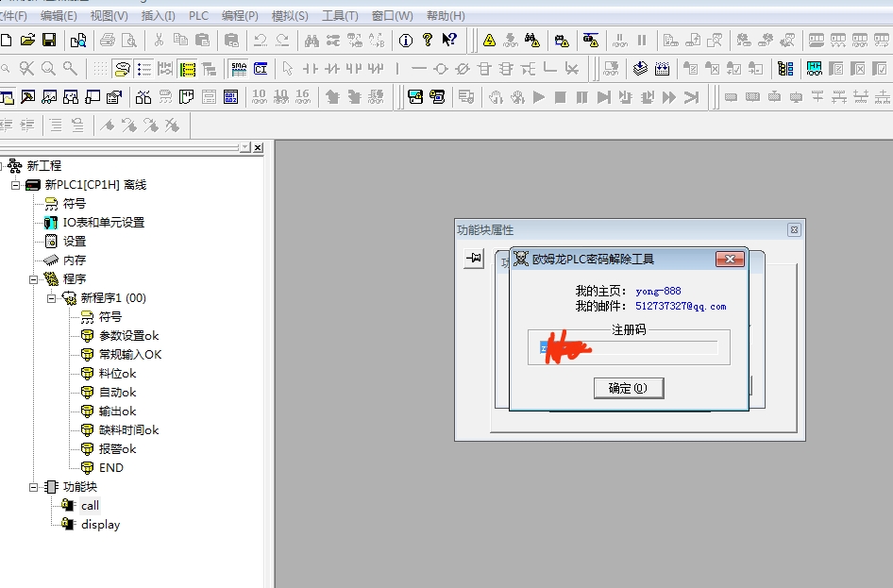Click the binoculars Find icon
This screenshot has width=893, height=588.
(311, 40)
